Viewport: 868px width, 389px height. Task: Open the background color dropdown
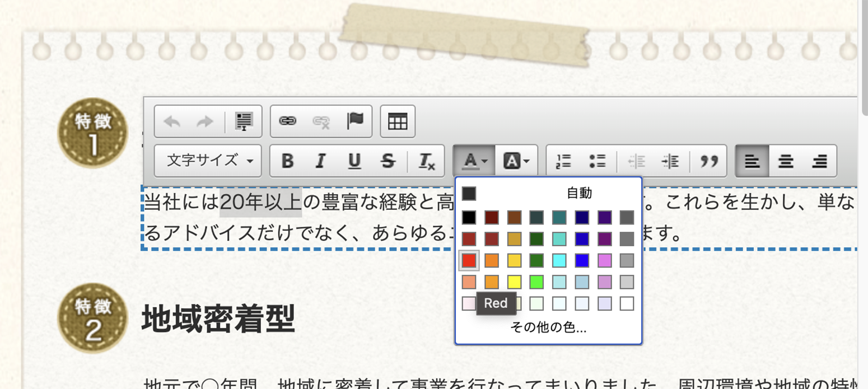click(x=517, y=161)
